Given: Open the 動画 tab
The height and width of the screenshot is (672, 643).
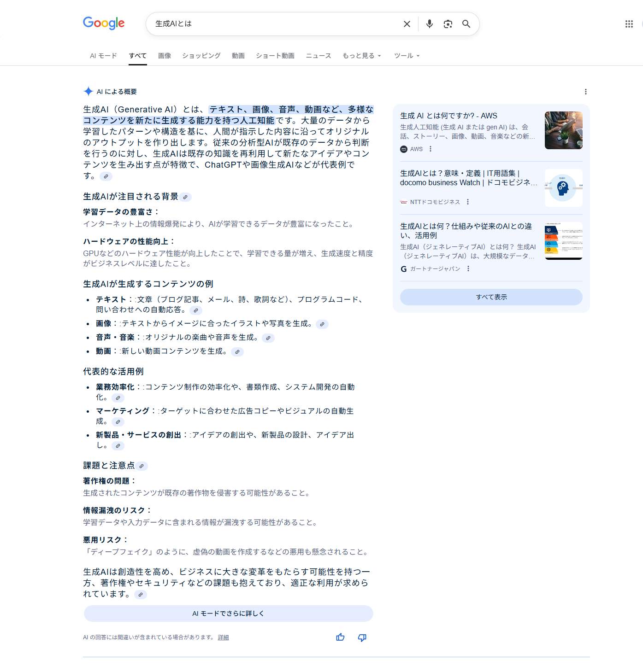Looking at the screenshot, I should (238, 56).
